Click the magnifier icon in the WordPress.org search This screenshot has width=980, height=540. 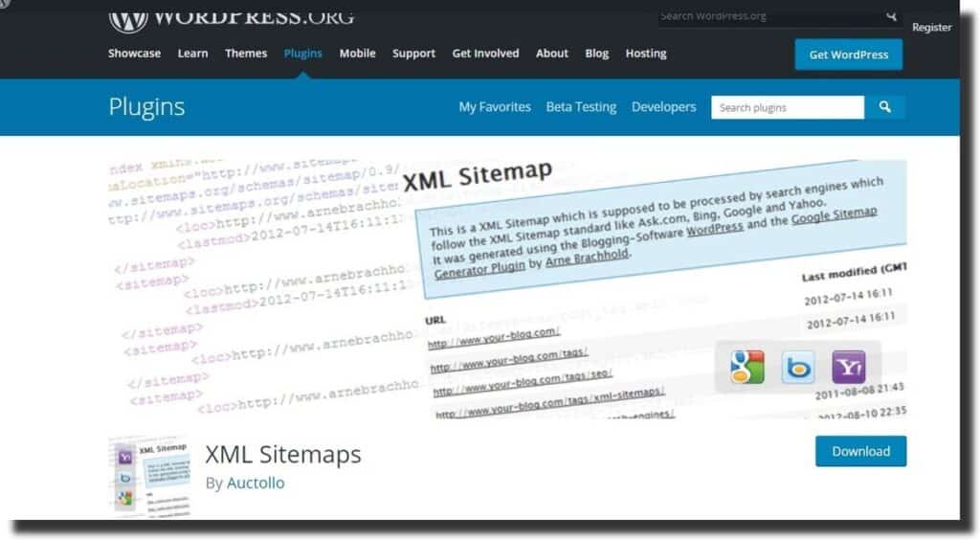(x=891, y=15)
